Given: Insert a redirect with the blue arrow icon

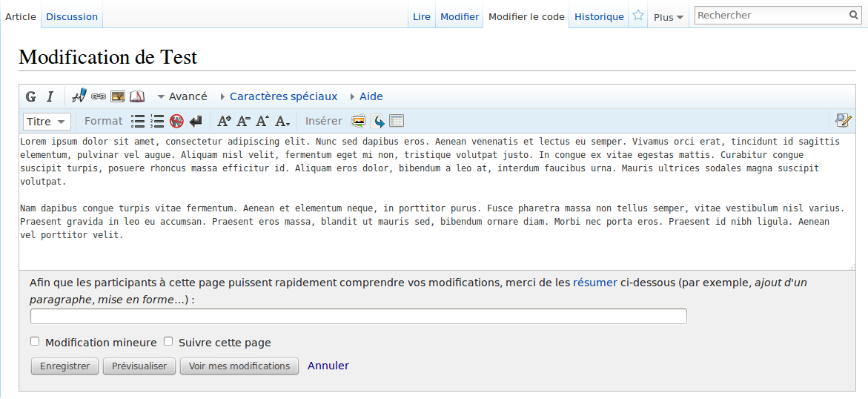Looking at the screenshot, I should [377, 121].
